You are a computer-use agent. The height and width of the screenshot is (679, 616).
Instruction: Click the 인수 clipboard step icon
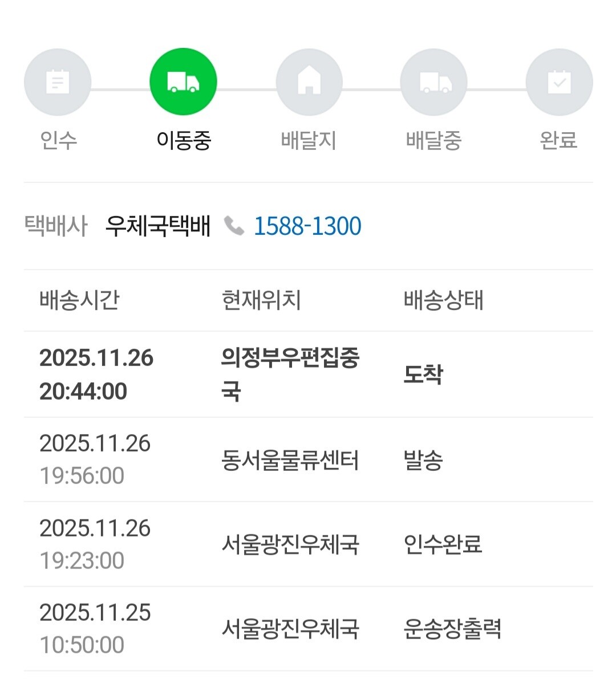(x=58, y=82)
